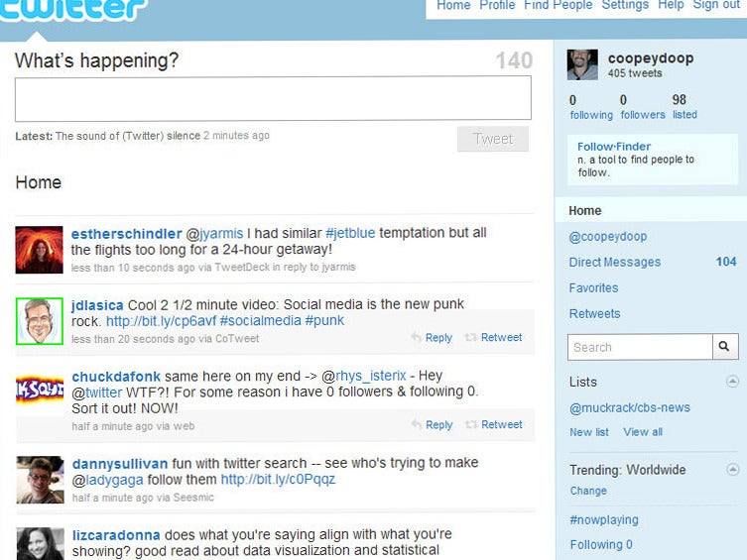
Task: Open jdlasica username link
Action: coord(97,305)
